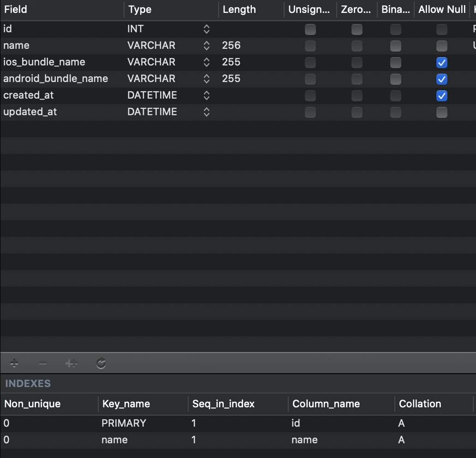This screenshot has height=458, width=476.
Task: Expand the type dropdown for updated_at
Action: (207, 112)
